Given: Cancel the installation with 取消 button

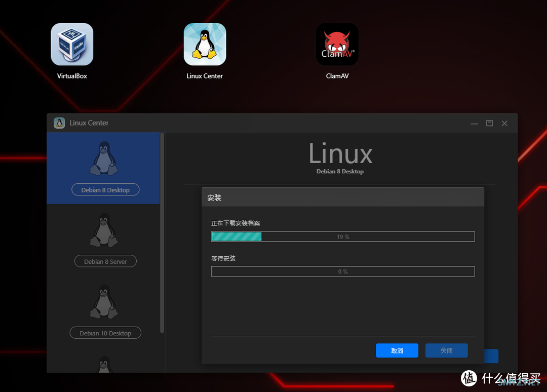Looking at the screenshot, I should point(397,350).
